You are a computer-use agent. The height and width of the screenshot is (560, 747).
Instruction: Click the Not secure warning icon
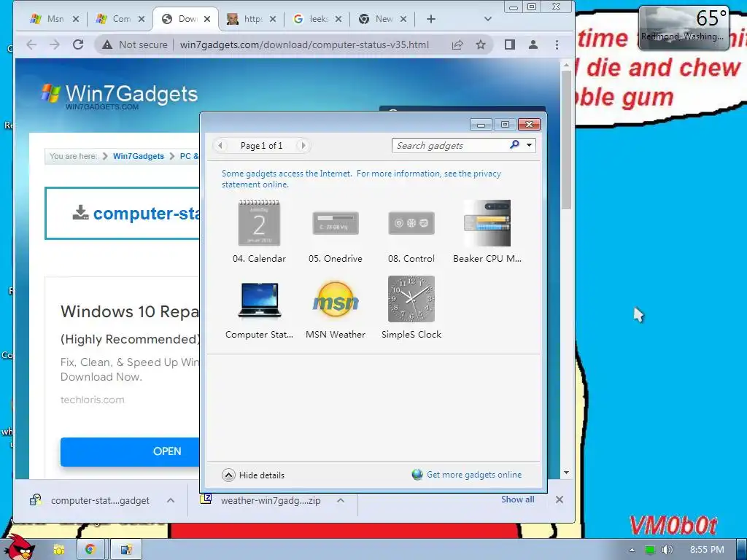tap(107, 44)
